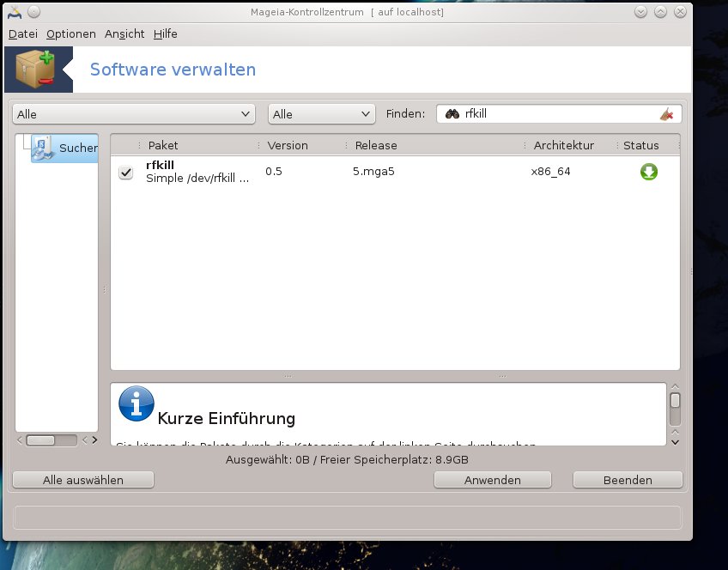The height and width of the screenshot is (570, 728).
Task: Click the Ausgewählt free space status text
Action: (347, 460)
